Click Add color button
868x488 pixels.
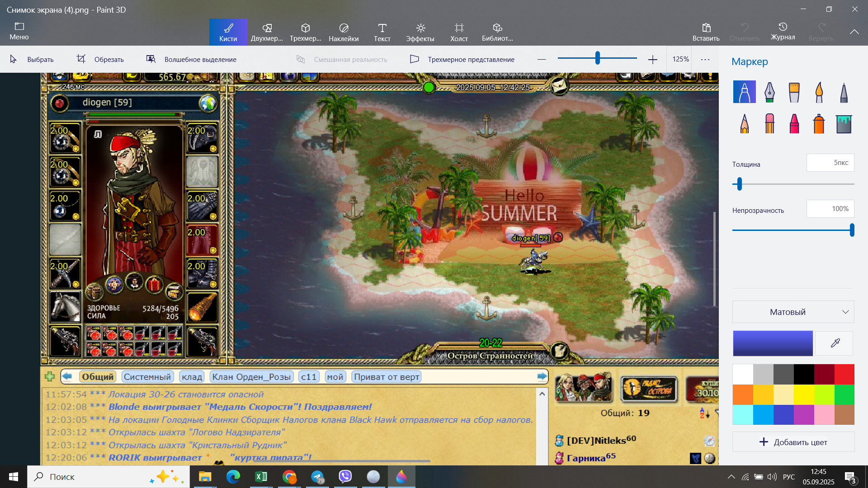(x=793, y=442)
